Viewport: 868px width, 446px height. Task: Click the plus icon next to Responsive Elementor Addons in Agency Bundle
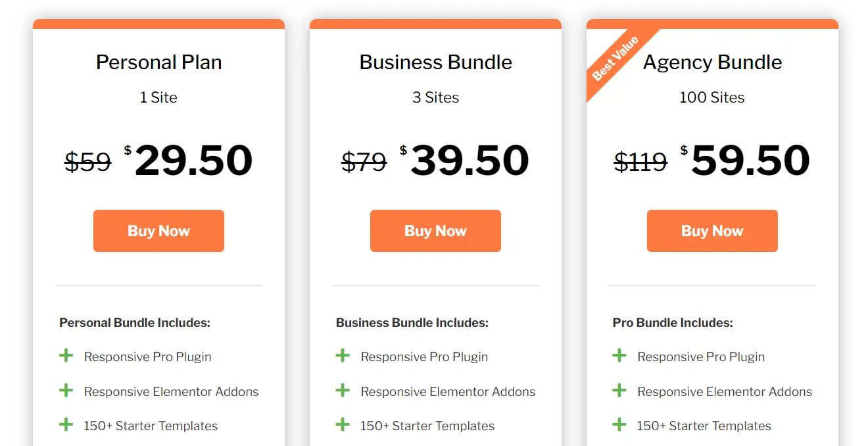point(619,389)
